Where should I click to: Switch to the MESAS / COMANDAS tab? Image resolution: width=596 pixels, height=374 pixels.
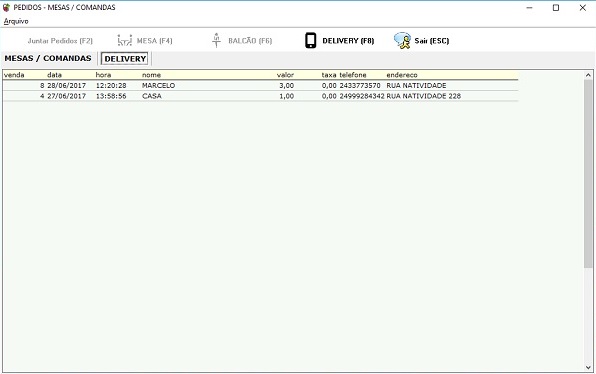click(x=48, y=59)
